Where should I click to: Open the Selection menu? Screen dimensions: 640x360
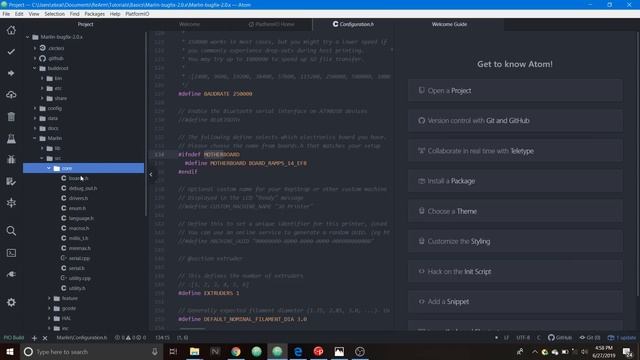pos(54,14)
